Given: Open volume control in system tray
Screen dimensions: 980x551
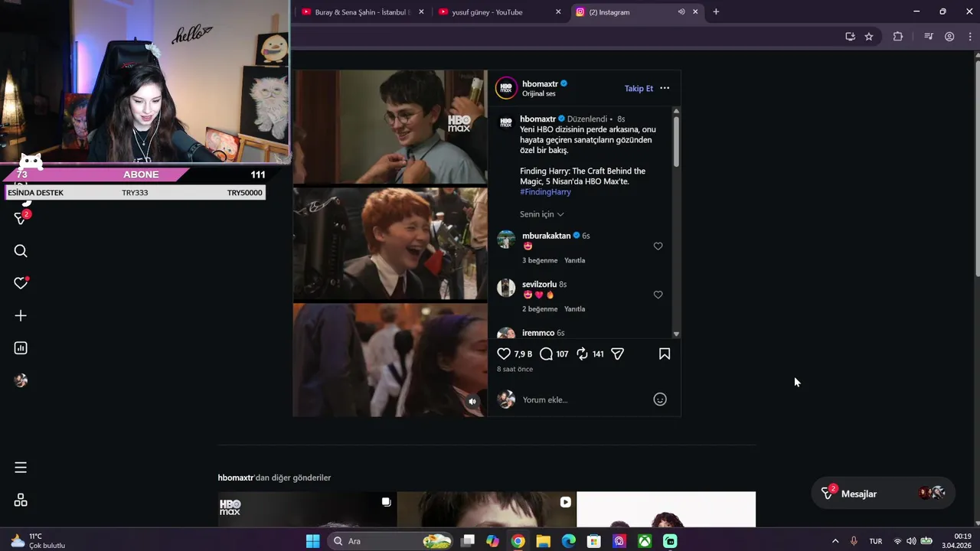Looking at the screenshot, I should pyautogui.click(x=911, y=541).
